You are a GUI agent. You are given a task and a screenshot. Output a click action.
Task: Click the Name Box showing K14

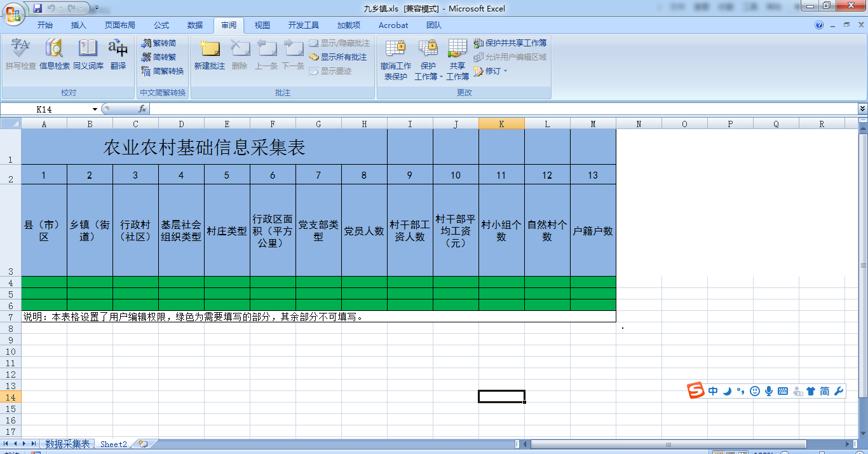click(46, 109)
